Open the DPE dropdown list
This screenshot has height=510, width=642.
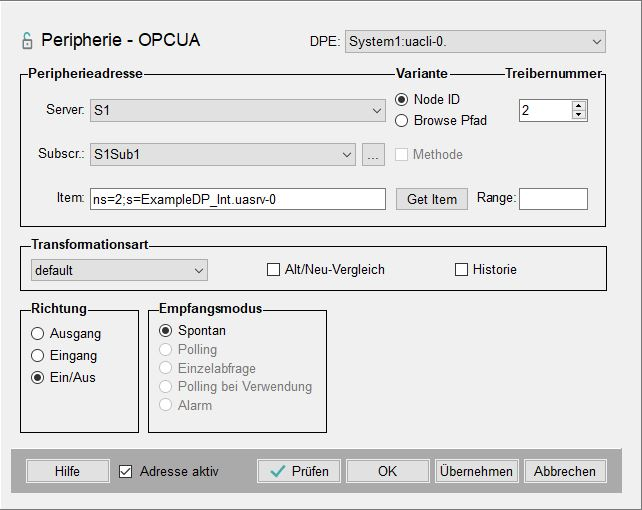[596, 42]
